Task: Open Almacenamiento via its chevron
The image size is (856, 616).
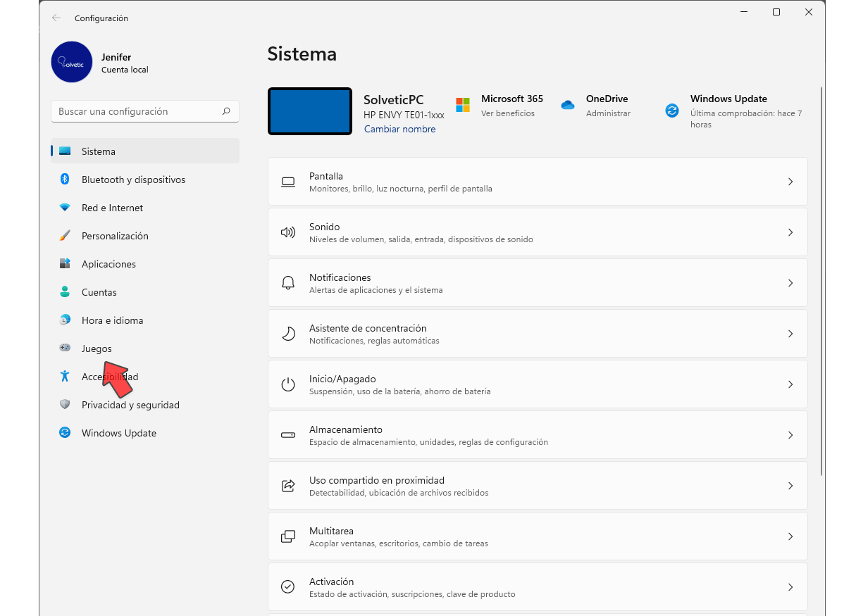Action: [x=790, y=435]
